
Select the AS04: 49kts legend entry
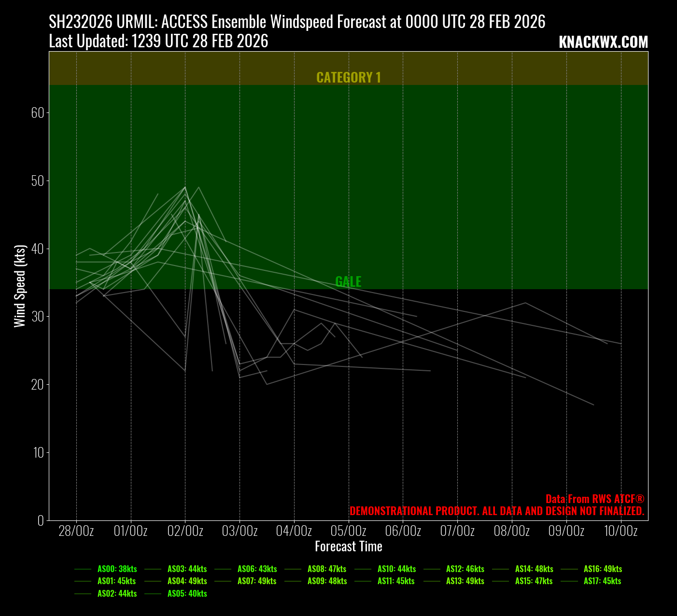click(187, 581)
